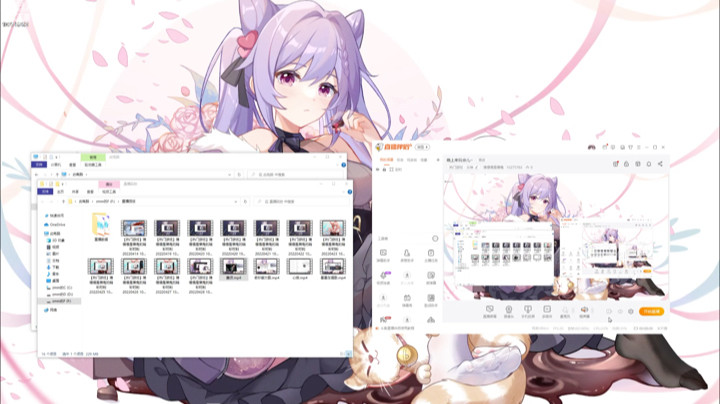Click the search box in front Explorer
Screen dimensions: 720x404
pos(300,202)
